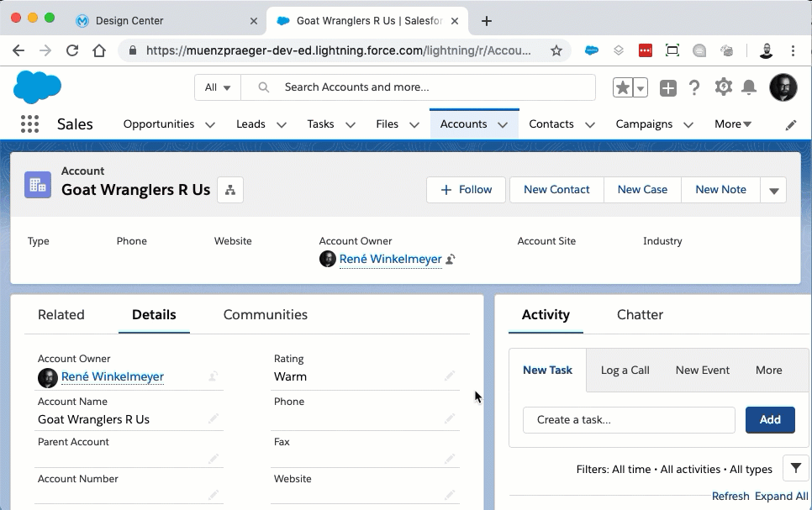Image resolution: width=812 pixels, height=510 pixels.
Task: Click the New Note button
Action: (721, 190)
